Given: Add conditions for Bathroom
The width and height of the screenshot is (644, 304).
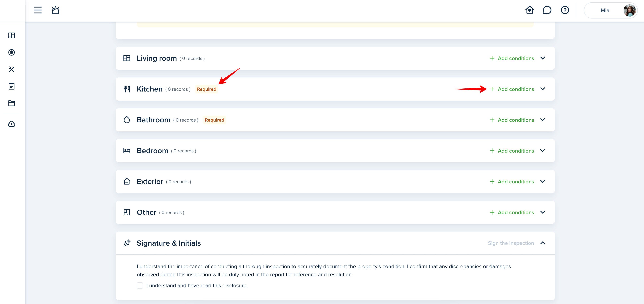Looking at the screenshot, I should [x=511, y=120].
